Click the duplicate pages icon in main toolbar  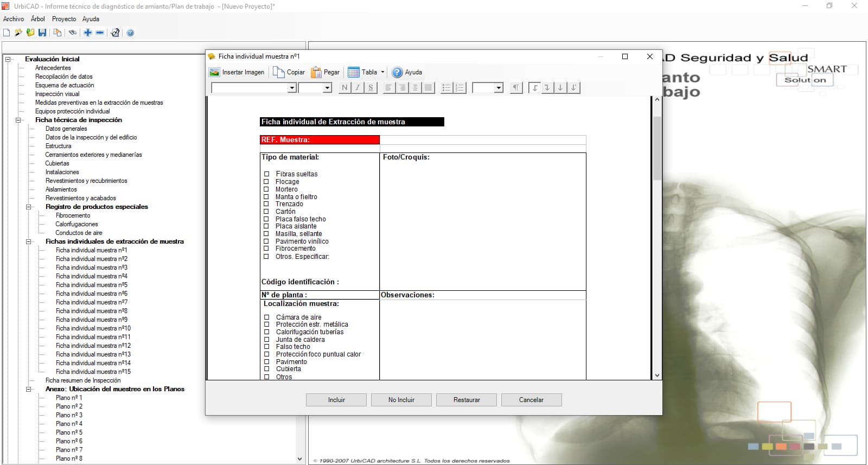(58, 33)
